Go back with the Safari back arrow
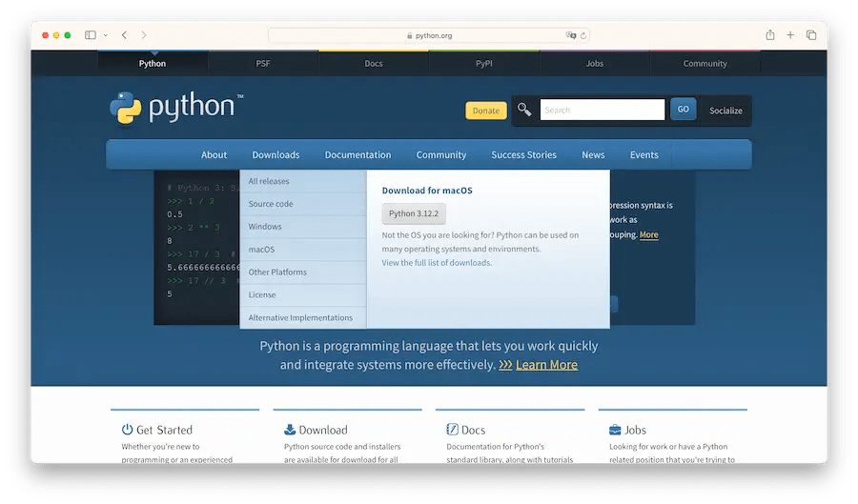Viewport: 858px width, 504px height. 125,35
